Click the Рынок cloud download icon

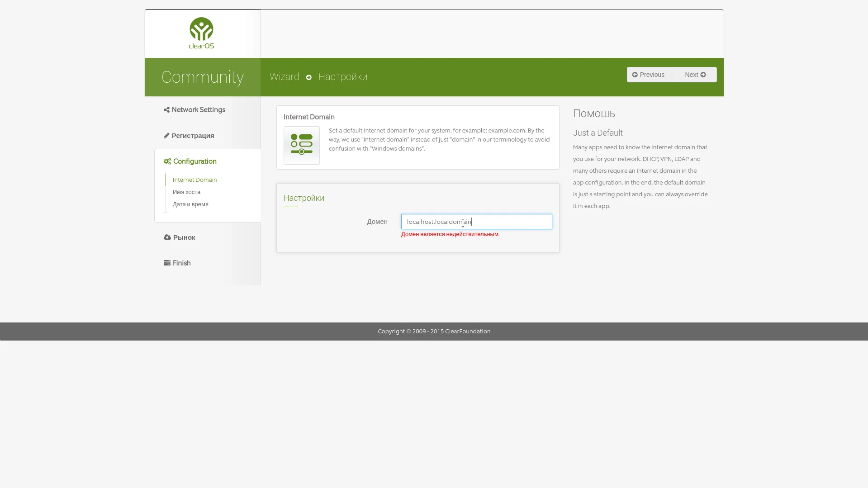[167, 237]
